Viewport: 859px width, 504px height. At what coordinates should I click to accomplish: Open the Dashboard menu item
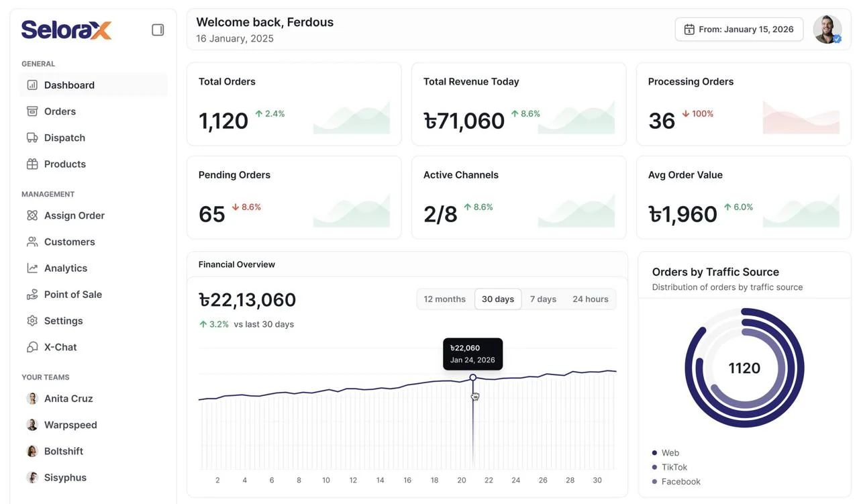point(93,85)
